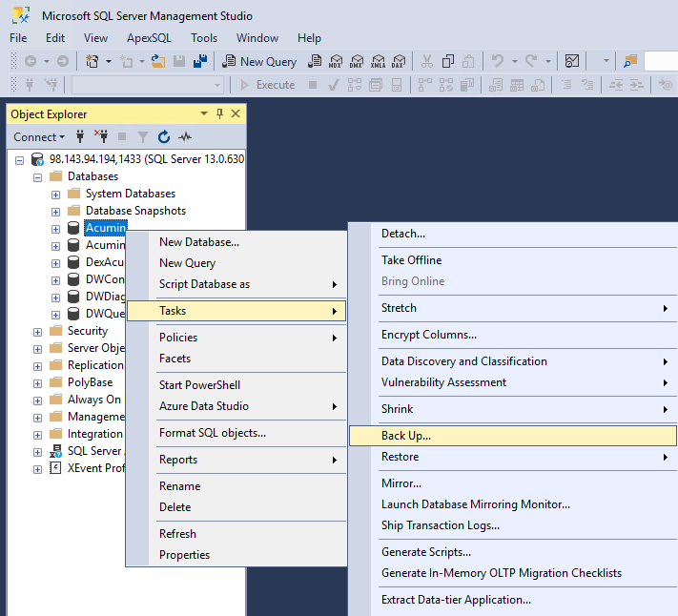Open the ApexSQL menu

149,38
